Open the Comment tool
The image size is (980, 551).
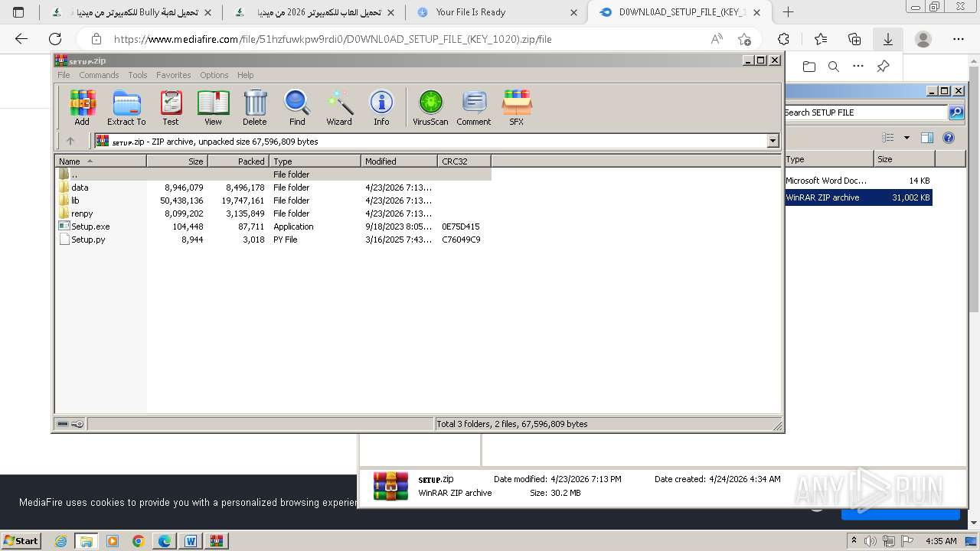pyautogui.click(x=474, y=107)
